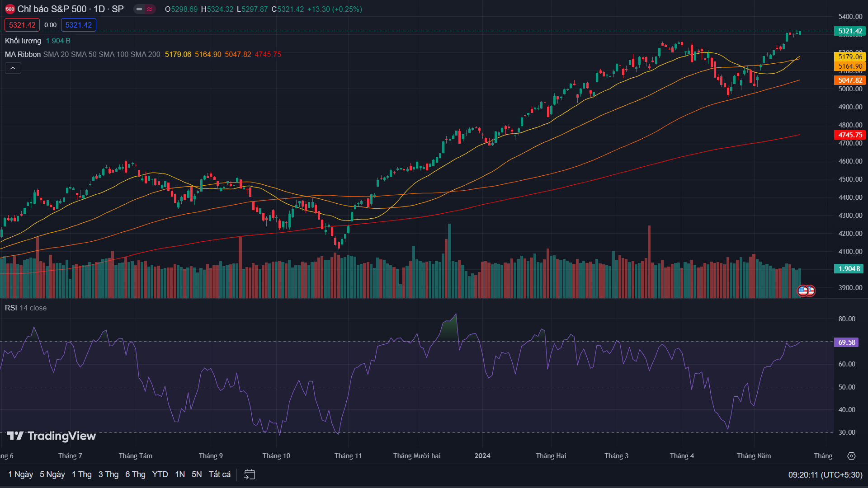Click the 5000.00 price scale label

850,89
